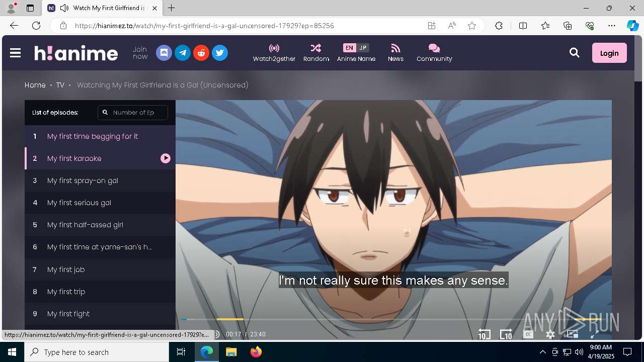The height and width of the screenshot is (362, 644).
Task: Open the Read aloud icon
Action: point(452,26)
